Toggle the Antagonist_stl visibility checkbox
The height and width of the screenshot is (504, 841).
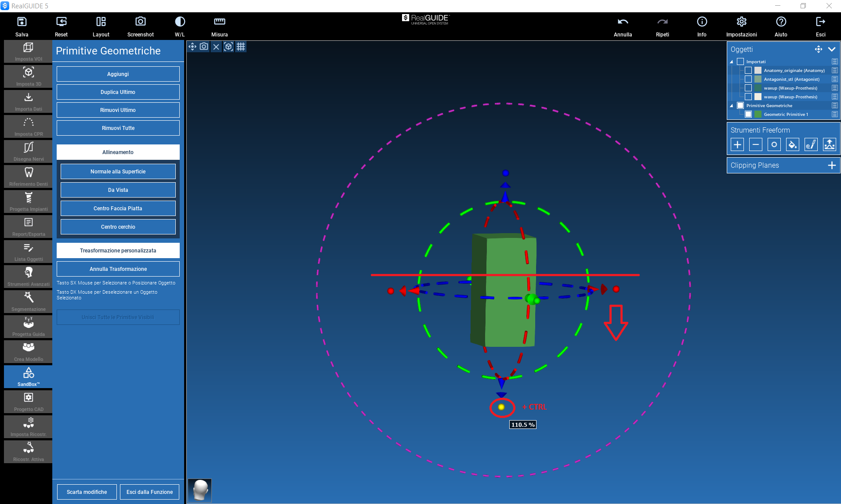[748, 79]
